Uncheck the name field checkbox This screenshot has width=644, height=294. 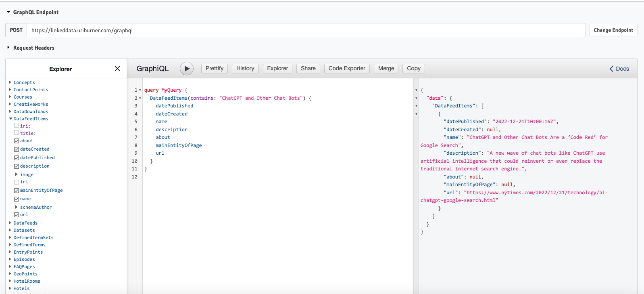(x=17, y=199)
